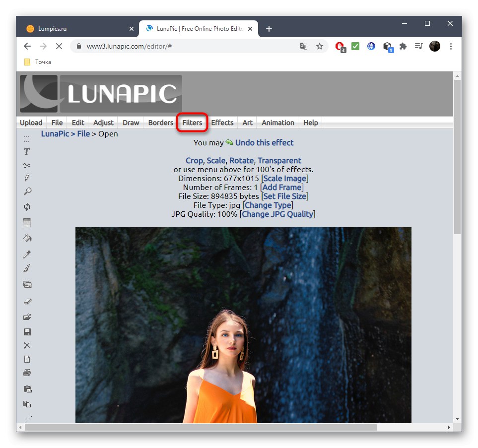Select the eraser tool
This screenshot has height=448, width=478.
pyautogui.click(x=27, y=302)
